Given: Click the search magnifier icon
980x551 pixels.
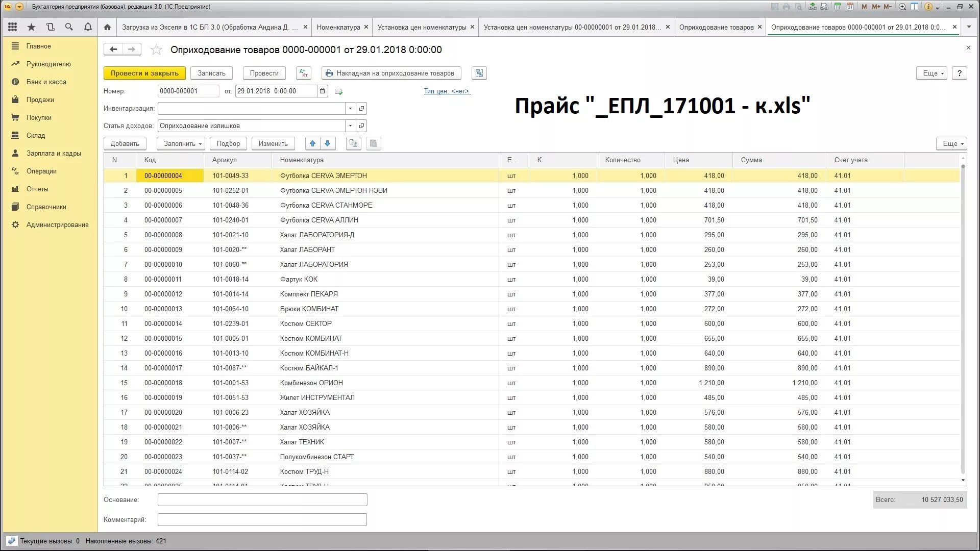Looking at the screenshot, I should [x=69, y=27].
